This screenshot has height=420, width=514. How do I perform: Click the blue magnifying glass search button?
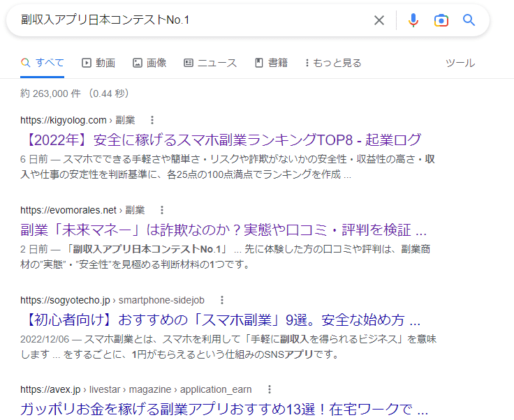point(469,20)
